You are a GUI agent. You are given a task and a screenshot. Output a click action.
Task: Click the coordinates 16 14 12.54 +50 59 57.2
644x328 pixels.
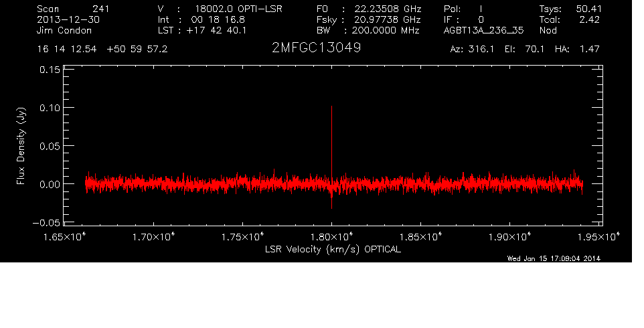tap(102, 50)
